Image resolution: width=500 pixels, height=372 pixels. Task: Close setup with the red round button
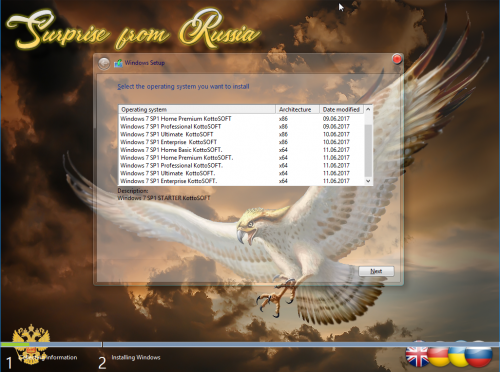click(x=397, y=59)
